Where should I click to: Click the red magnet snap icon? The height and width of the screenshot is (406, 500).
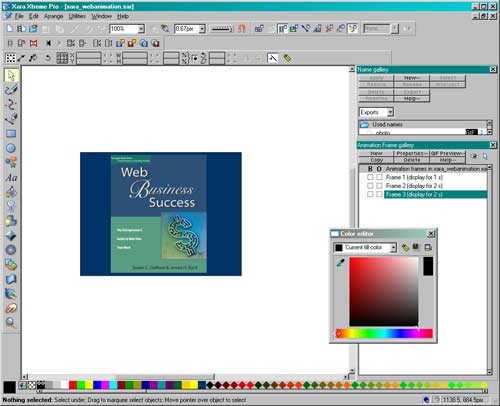(x=242, y=29)
